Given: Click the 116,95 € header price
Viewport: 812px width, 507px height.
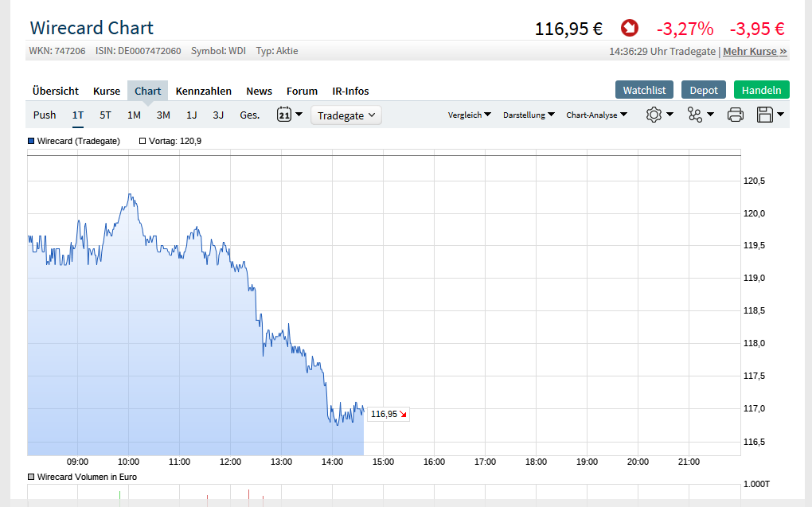Looking at the screenshot, I should (568, 29).
